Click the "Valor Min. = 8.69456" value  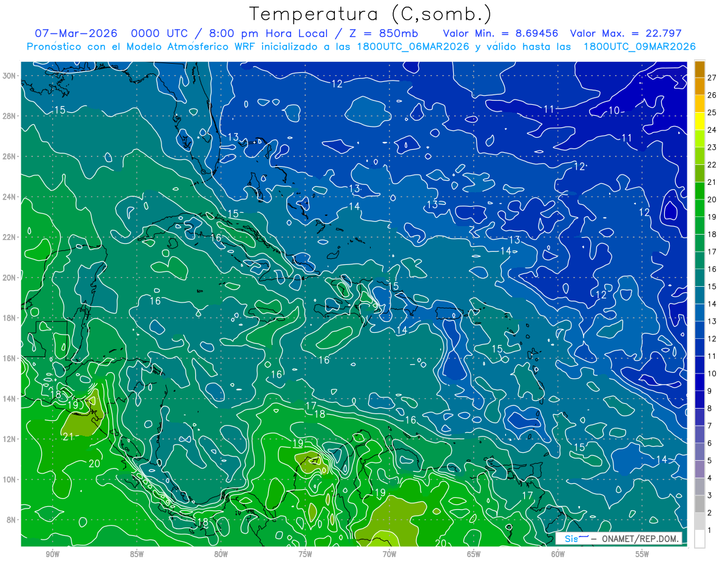click(501, 33)
